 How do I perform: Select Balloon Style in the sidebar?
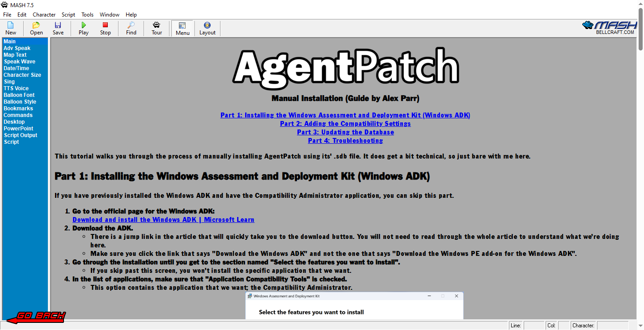[x=20, y=102]
